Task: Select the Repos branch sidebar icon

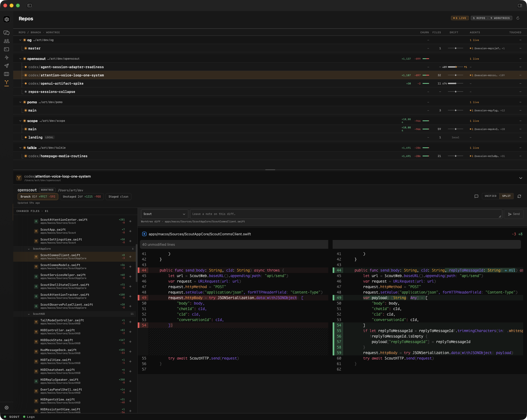Action: 7,82
